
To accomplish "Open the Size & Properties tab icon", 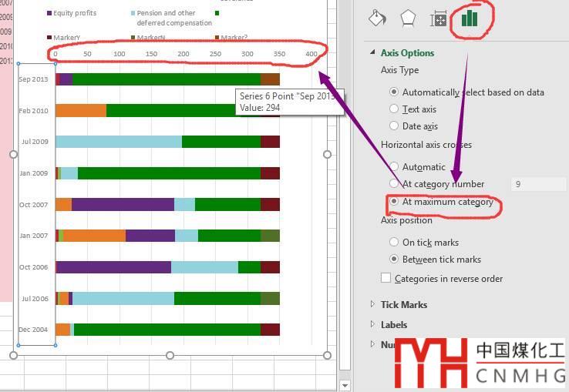I will [438, 18].
